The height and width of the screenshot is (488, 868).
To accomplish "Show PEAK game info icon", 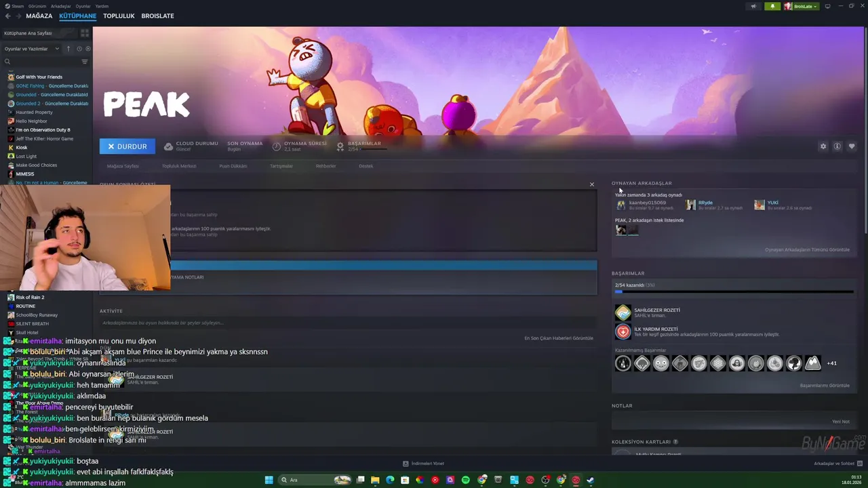I will pyautogui.click(x=837, y=146).
